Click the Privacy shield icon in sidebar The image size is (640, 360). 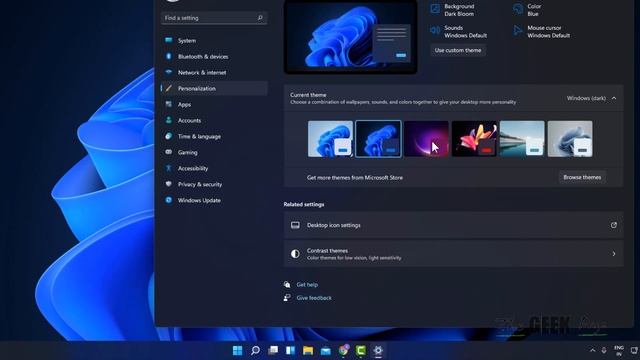[169, 184]
